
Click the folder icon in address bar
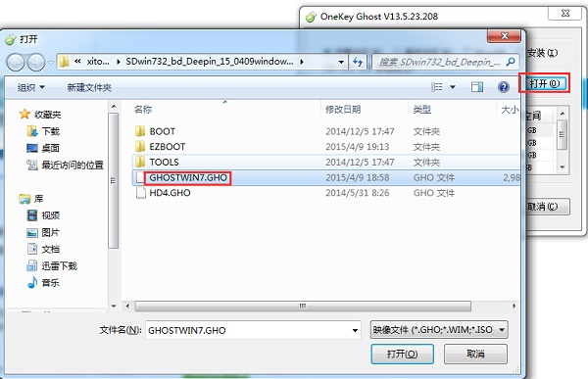64,62
